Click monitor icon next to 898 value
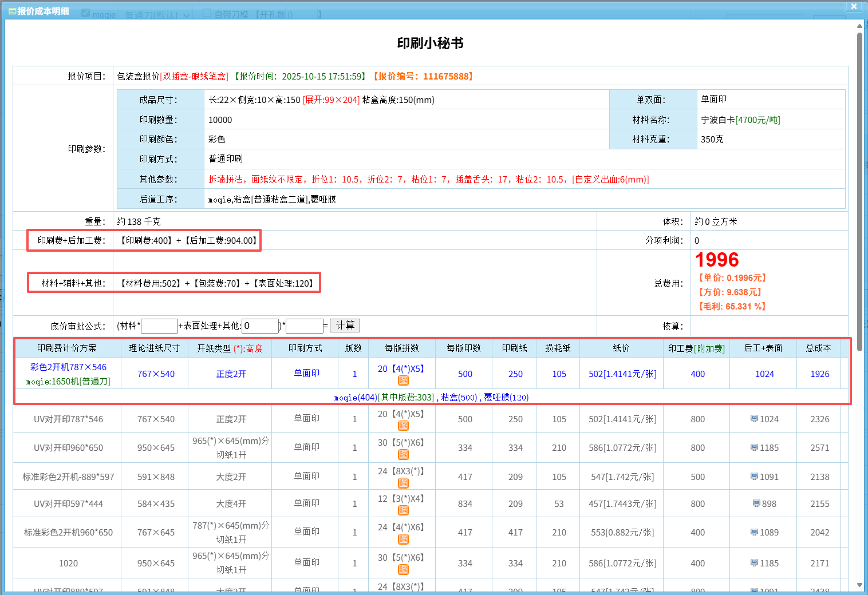 click(x=756, y=503)
